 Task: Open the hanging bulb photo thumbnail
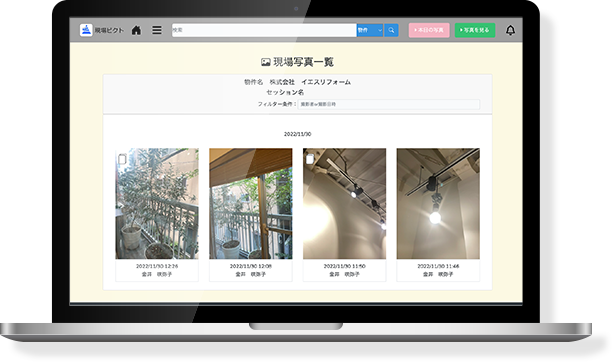438,203
